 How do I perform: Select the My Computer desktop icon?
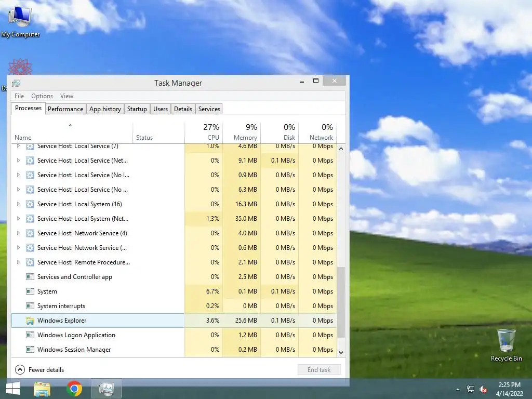(x=20, y=21)
